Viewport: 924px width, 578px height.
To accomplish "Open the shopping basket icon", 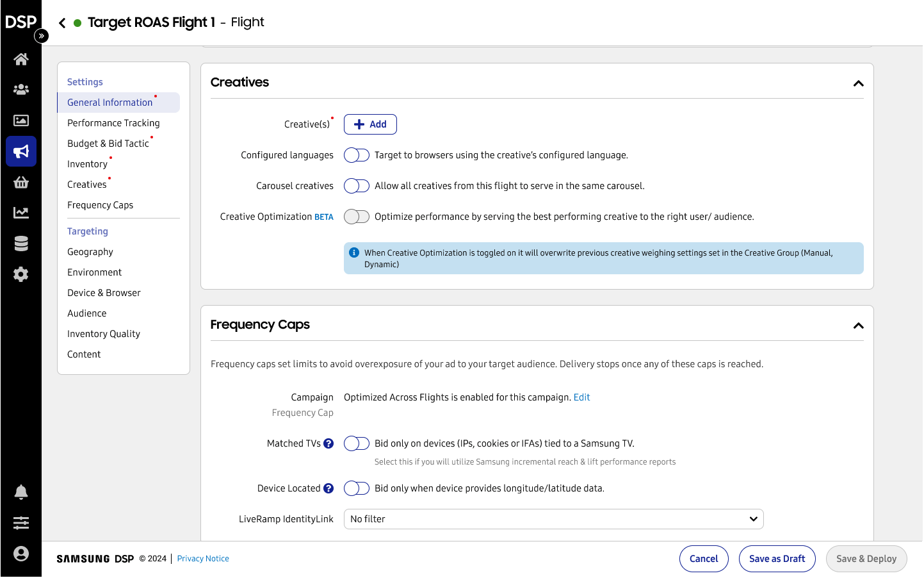I will [21, 183].
